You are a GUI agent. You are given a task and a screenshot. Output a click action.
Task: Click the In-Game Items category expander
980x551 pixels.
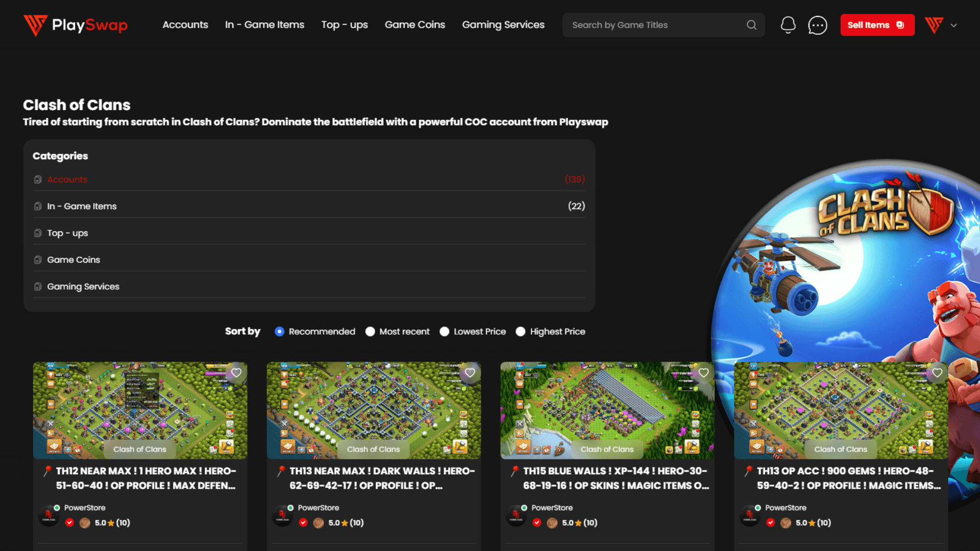309,206
